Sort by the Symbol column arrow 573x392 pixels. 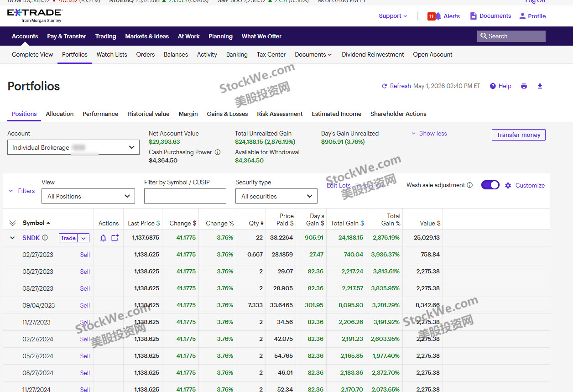(48, 223)
